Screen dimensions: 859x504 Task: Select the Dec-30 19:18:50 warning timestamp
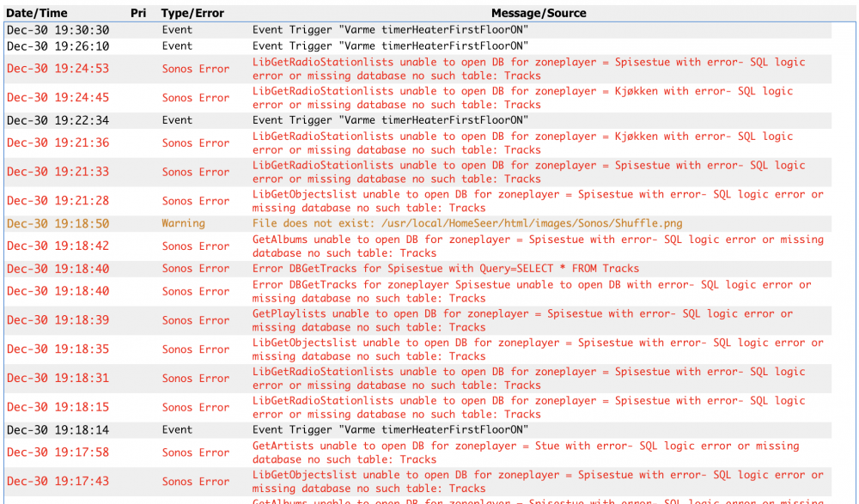coord(58,223)
